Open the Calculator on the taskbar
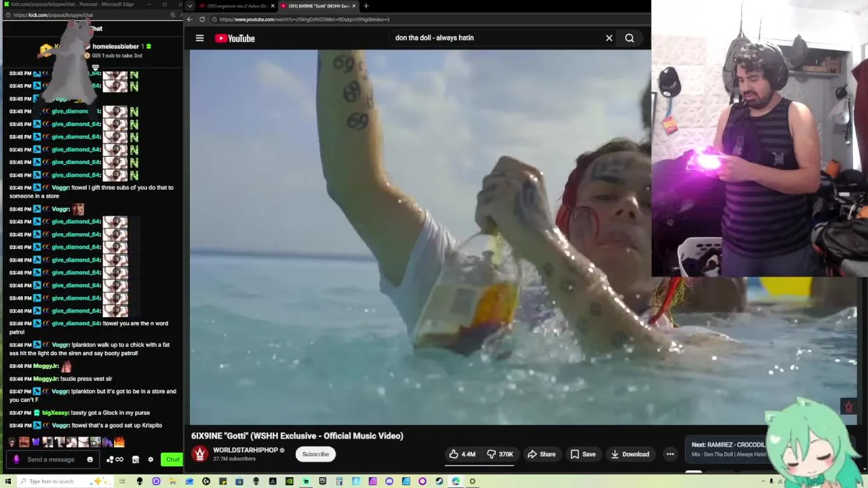 click(338, 481)
